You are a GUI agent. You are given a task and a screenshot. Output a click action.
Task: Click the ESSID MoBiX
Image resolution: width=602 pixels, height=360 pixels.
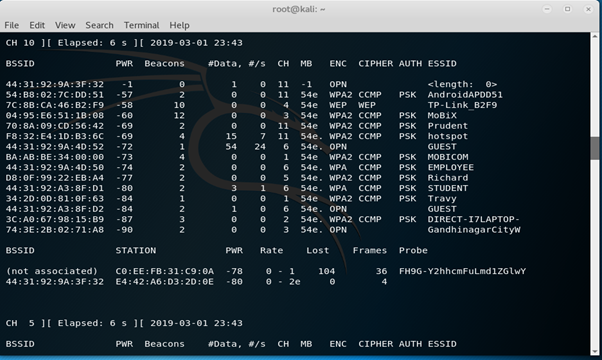442,116
